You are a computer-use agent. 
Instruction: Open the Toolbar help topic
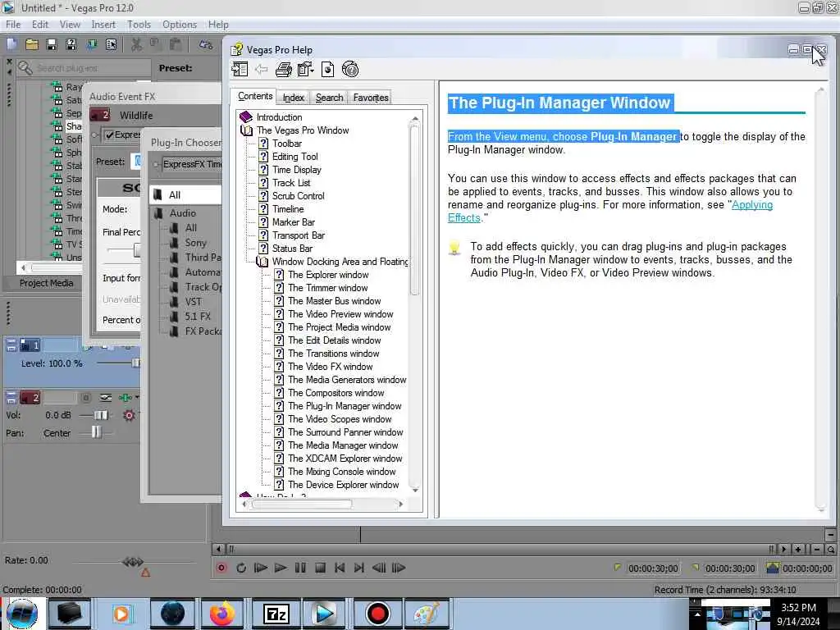(x=286, y=144)
